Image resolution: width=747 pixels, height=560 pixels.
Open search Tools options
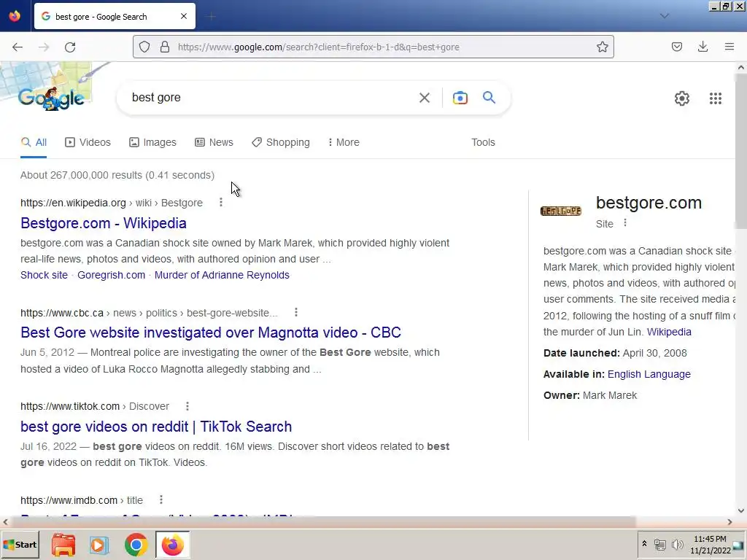point(483,142)
